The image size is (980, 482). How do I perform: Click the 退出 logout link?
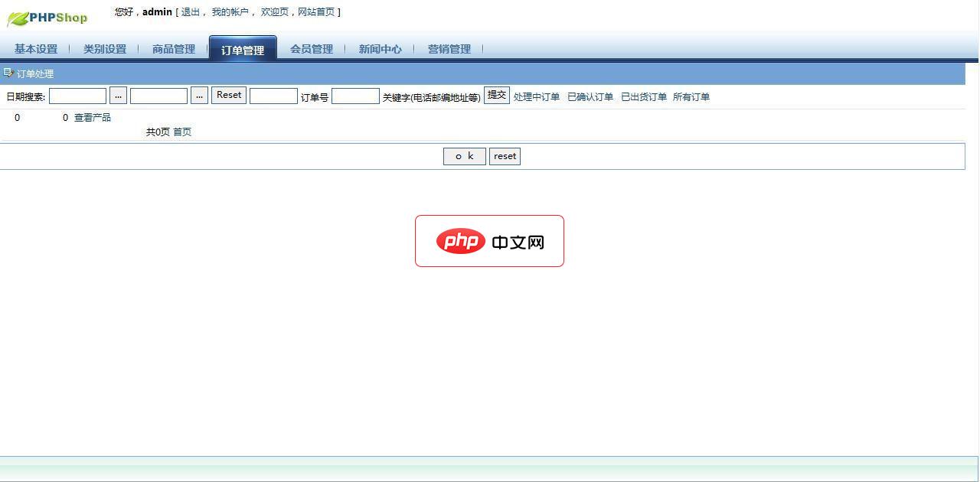[191, 11]
